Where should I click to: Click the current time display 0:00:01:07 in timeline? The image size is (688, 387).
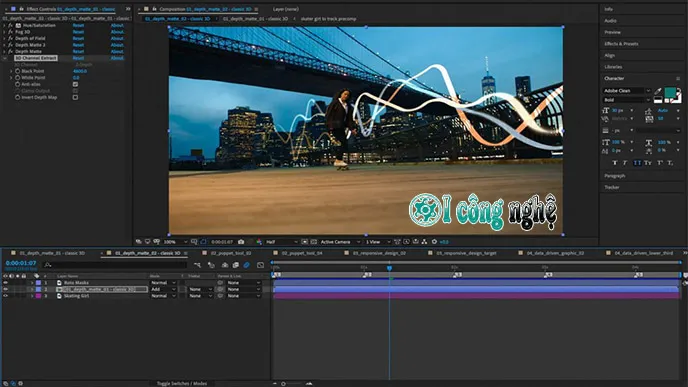pyautogui.click(x=21, y=263)
